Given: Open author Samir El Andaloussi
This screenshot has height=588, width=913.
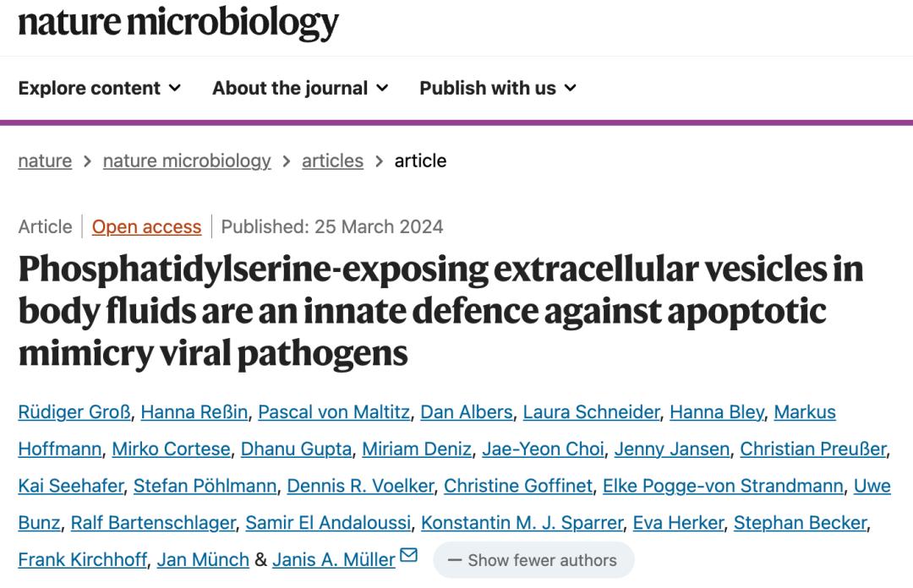Looking at the screenshot, I should pyautogui.click(x=328, y=523).
